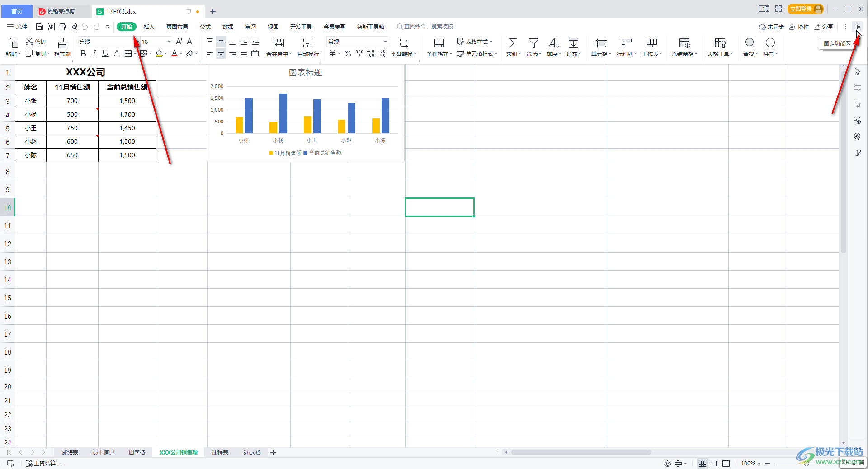Viewport: 868px width, 469px height.
Task: Click the decrease indent icon
Action: [x=244, y=42]
